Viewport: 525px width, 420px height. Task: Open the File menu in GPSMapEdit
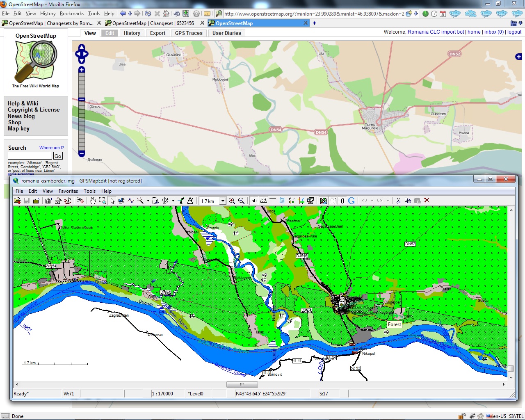pyautogui.click(x=19, y=191)
